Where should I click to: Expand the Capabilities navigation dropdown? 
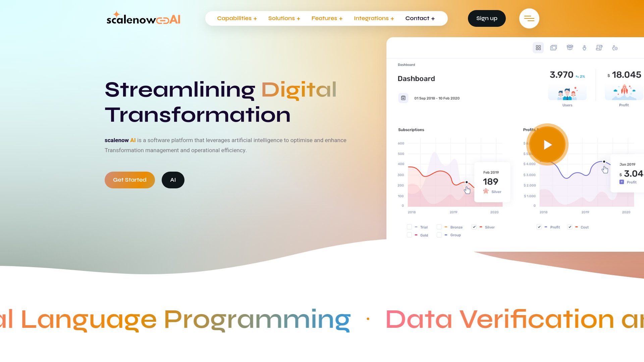(x=236, y=18)
